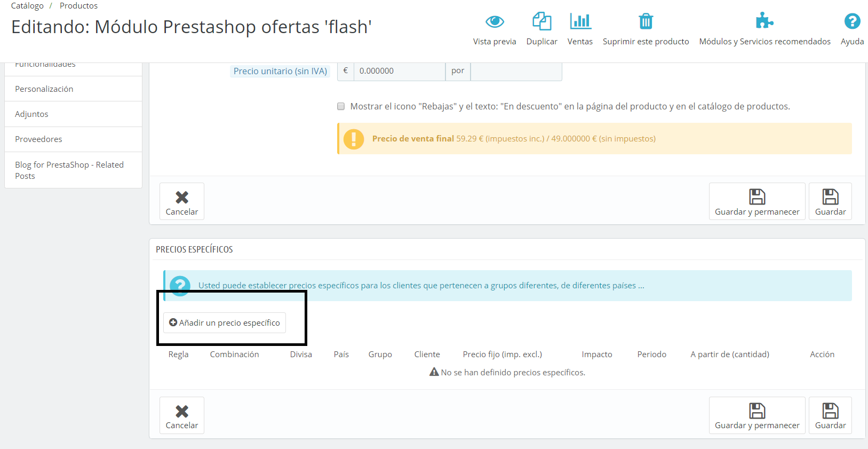
Task: Click Cancelar in the upper price panel
Action: tap(182, 201)
